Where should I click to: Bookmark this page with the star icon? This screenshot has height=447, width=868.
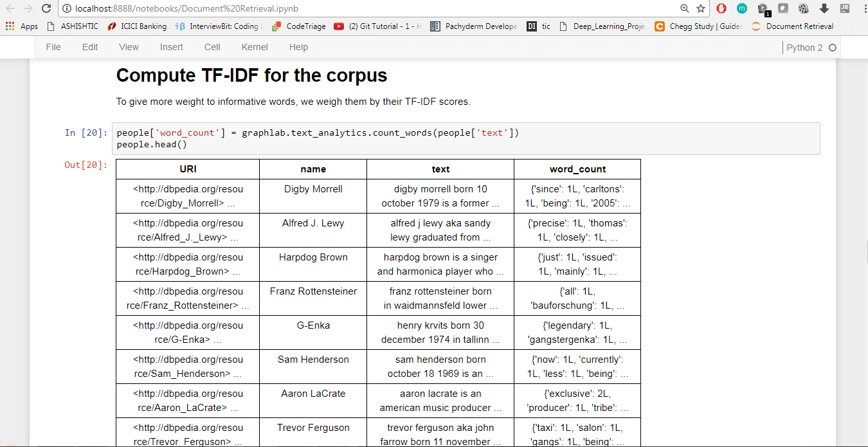click(x=701, y=8)
